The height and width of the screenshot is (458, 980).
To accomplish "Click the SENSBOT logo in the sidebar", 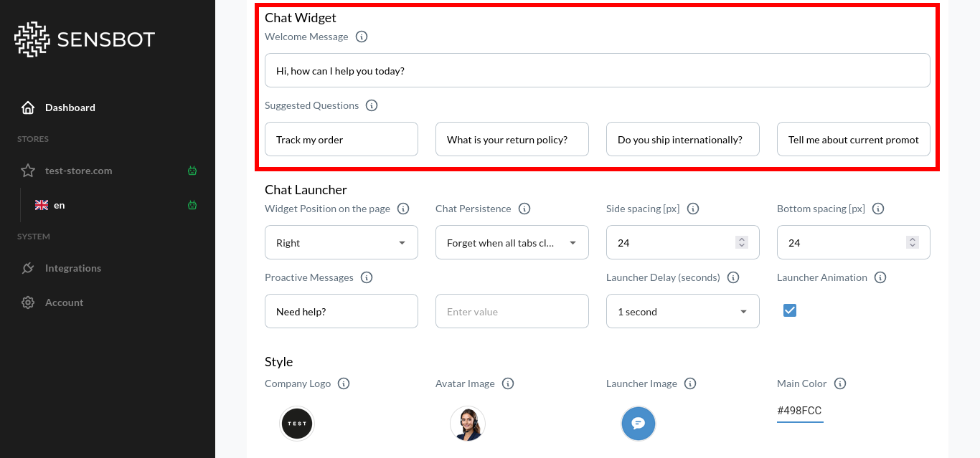I will 84,39.
